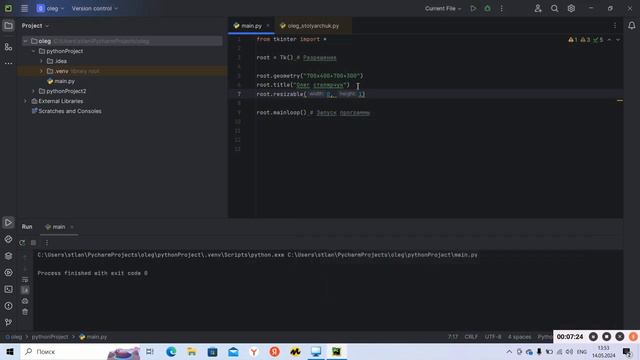Click the yellow warning stripe marker
The height and width of the screenshot is (360, 640).
[x=620, y=100]
